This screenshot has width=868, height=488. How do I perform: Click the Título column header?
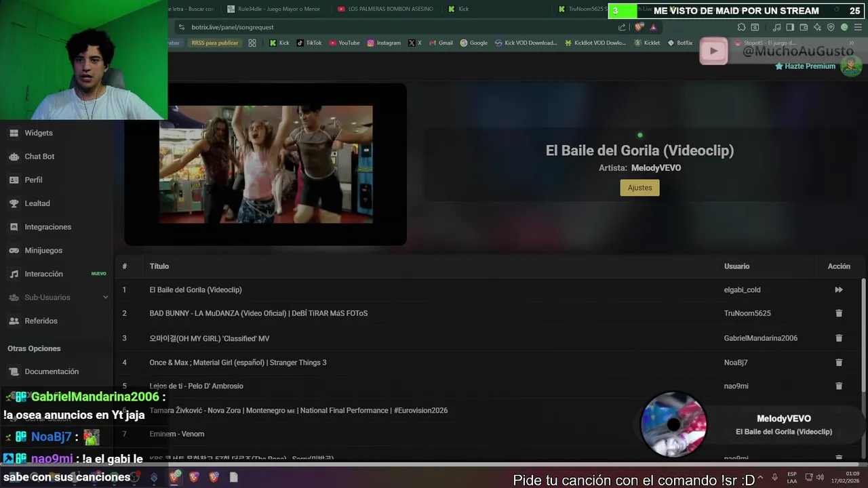[x=159, y=266]
